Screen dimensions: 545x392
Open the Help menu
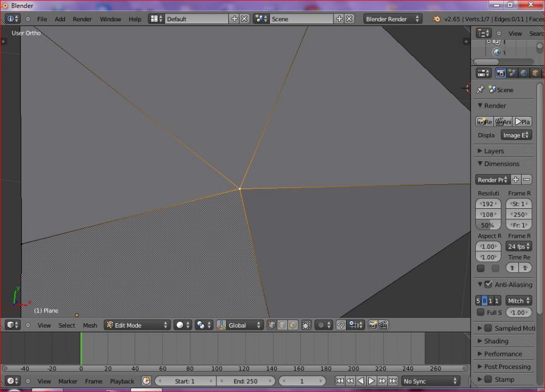point(135,19)
